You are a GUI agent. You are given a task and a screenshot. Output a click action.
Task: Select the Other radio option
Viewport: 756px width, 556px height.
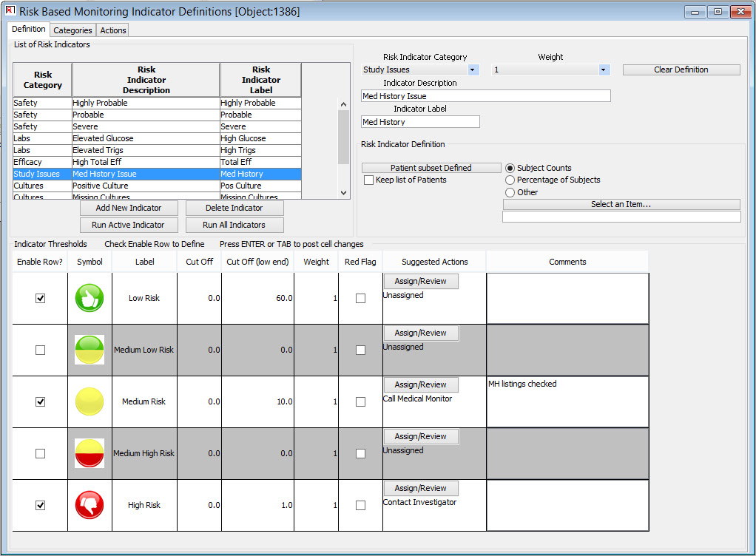pos(510,192)
